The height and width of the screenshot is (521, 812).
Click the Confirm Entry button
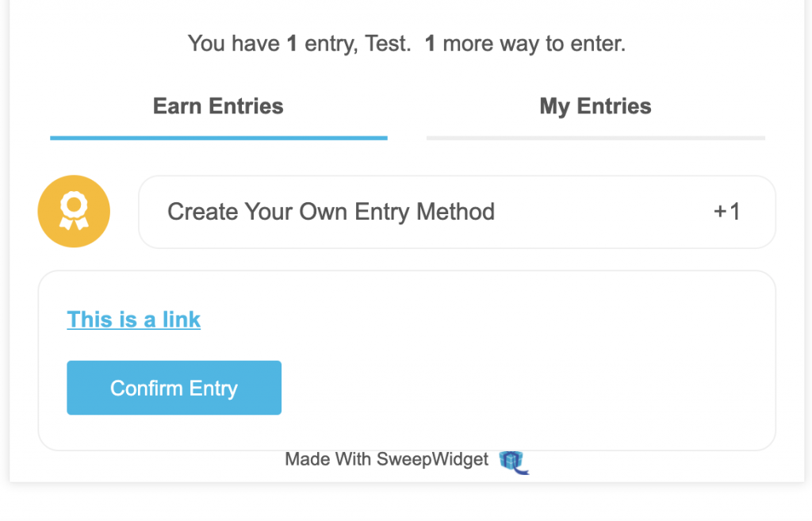[x=174, y=388]
